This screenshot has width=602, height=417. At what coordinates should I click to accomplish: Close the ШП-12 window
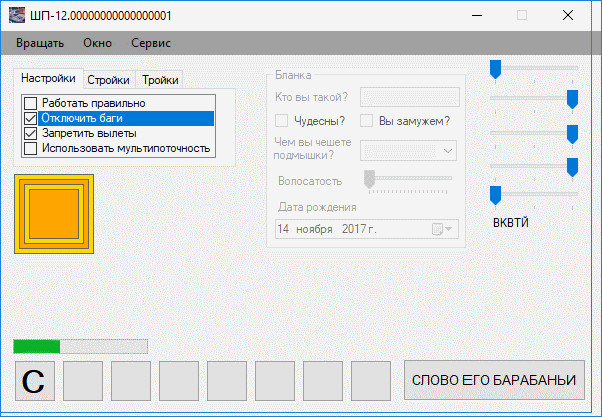567,16
